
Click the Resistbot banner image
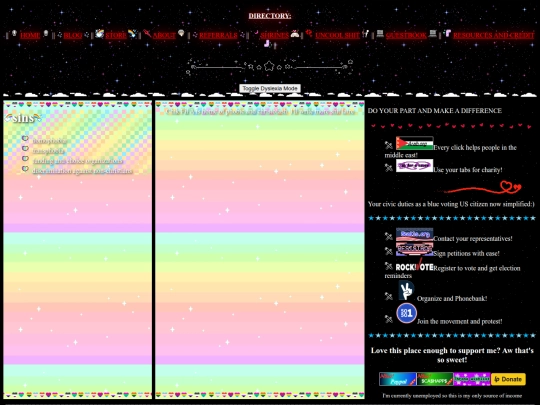pyautogui.click(x=414, y=249)
